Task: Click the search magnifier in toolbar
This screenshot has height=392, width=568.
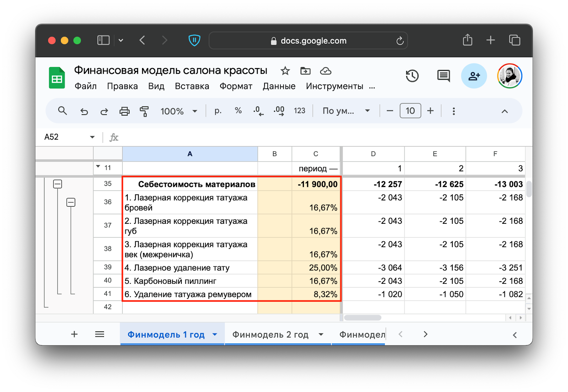Action: click(x=62, y=111)
